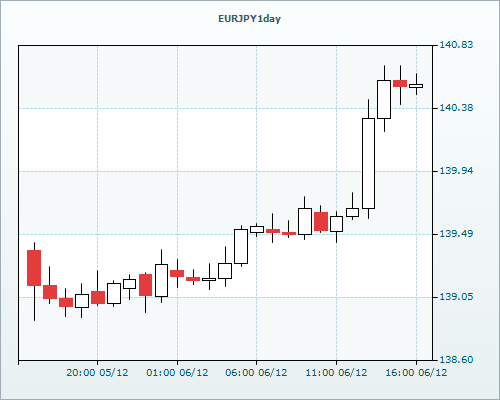Select the 06:00 06/12 time label

256,373
